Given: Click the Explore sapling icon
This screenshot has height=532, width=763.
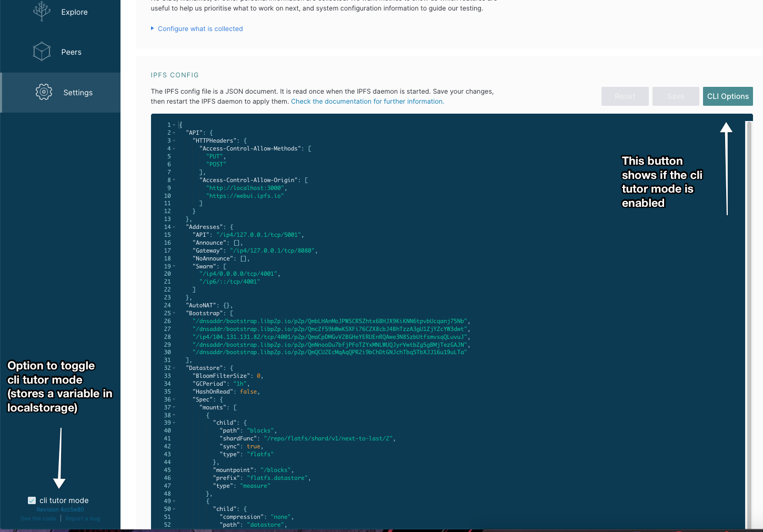Looking at the screenshot, I should (42, 11).
